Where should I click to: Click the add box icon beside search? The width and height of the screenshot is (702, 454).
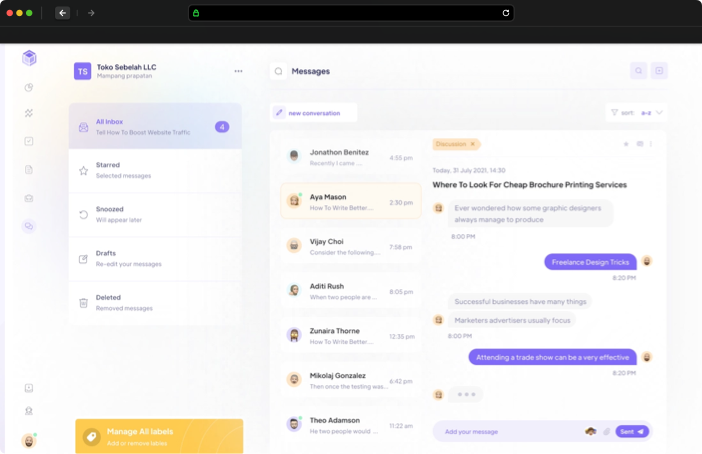[x=659, y=71]
